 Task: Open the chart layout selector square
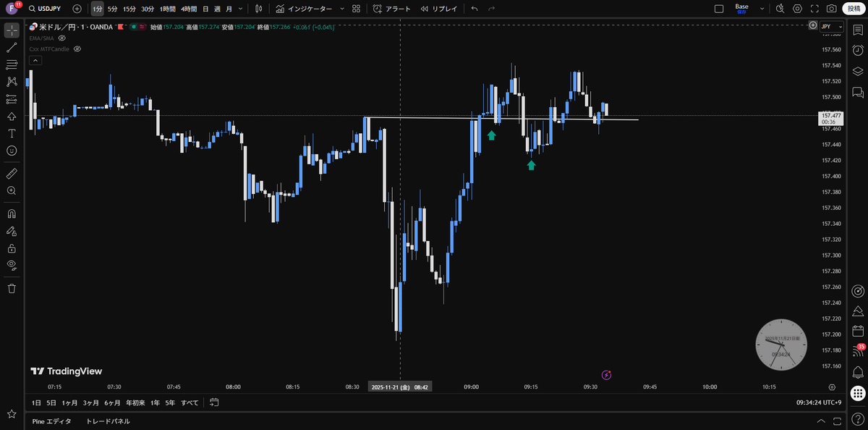coord(719,9)
